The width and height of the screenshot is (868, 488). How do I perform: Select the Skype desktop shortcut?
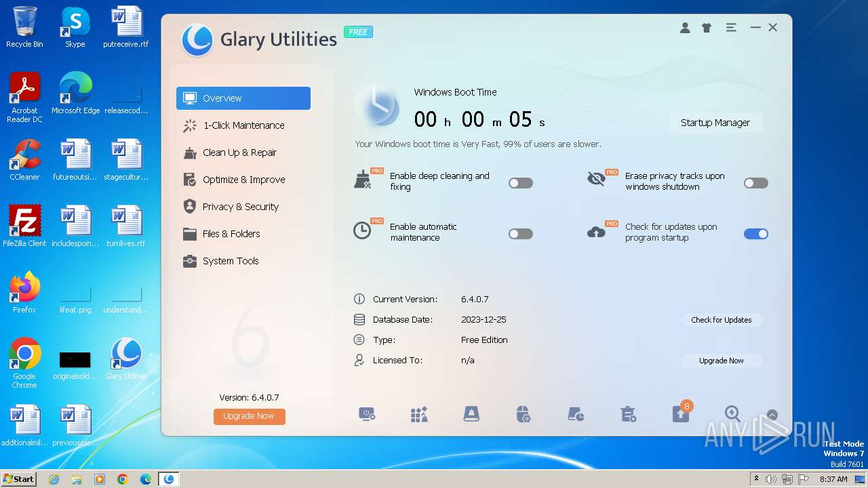[x=75, y=27]
